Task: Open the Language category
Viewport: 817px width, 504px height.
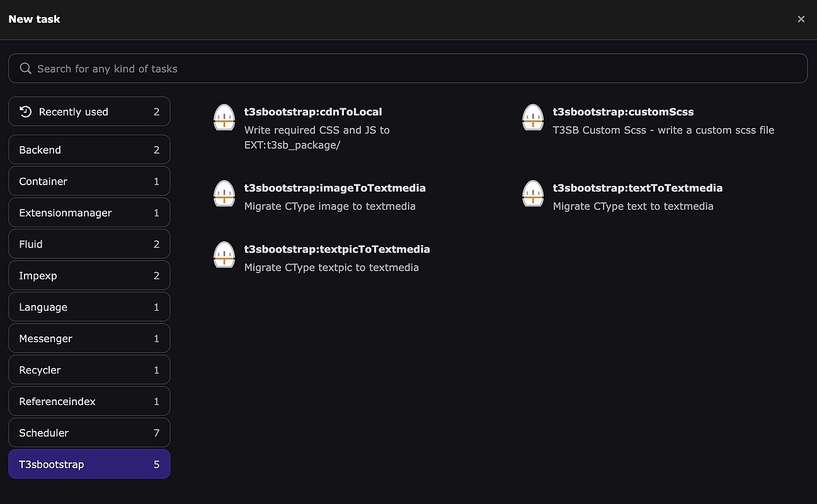Action: 89,307
